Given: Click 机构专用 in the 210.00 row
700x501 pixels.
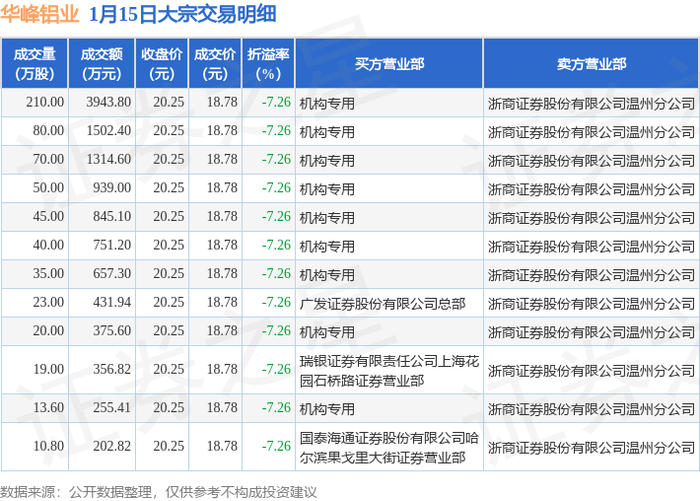Looking at the screenshot, I should 327,104.
